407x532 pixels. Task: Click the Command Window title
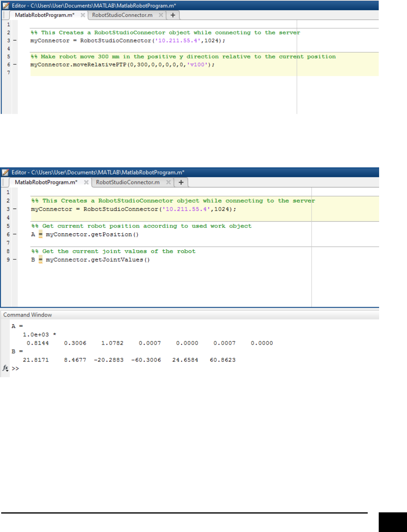(x=27, y=315)
